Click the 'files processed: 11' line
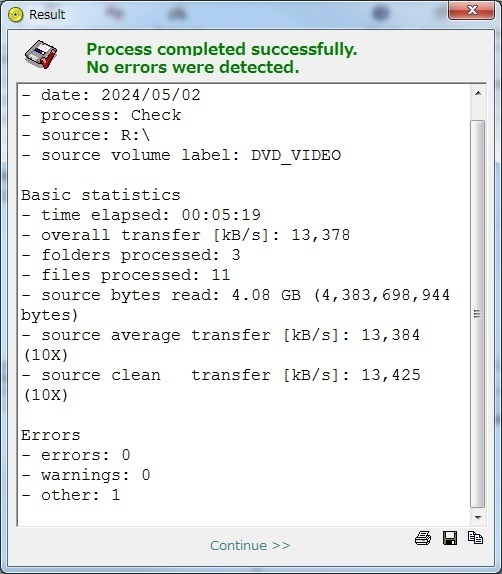Viewport: 502px width, 574px height. 126,275
